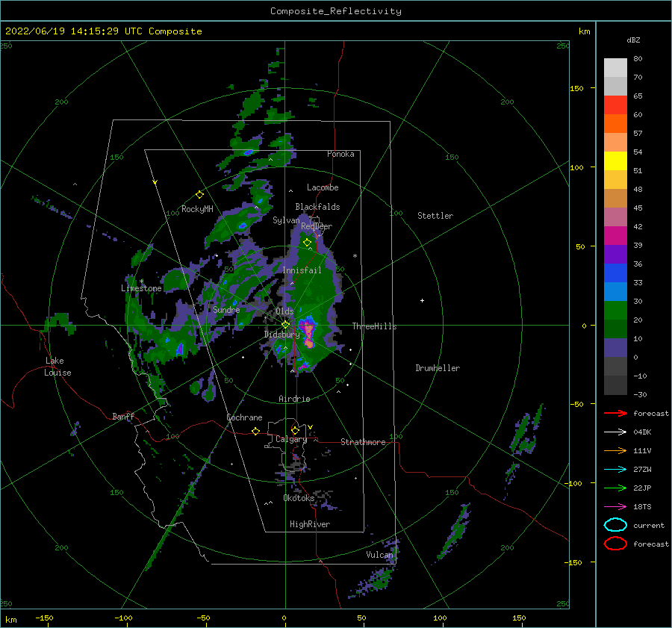
Task: Click the Lacombe city label
Action: (323, 187)
